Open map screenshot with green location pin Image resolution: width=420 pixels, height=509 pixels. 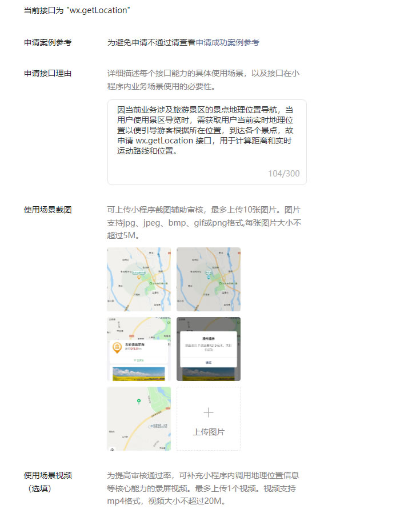[x=139, y=419]
